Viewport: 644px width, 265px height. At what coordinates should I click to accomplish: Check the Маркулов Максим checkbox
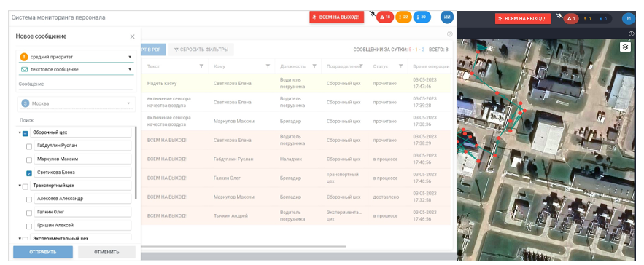coord(29,160)
